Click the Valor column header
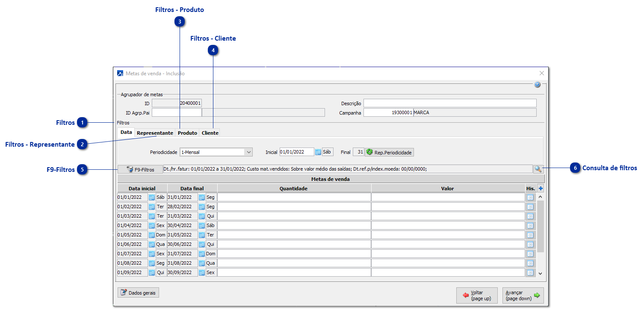The width and height of the screenshot is (644, 313). 448,188
